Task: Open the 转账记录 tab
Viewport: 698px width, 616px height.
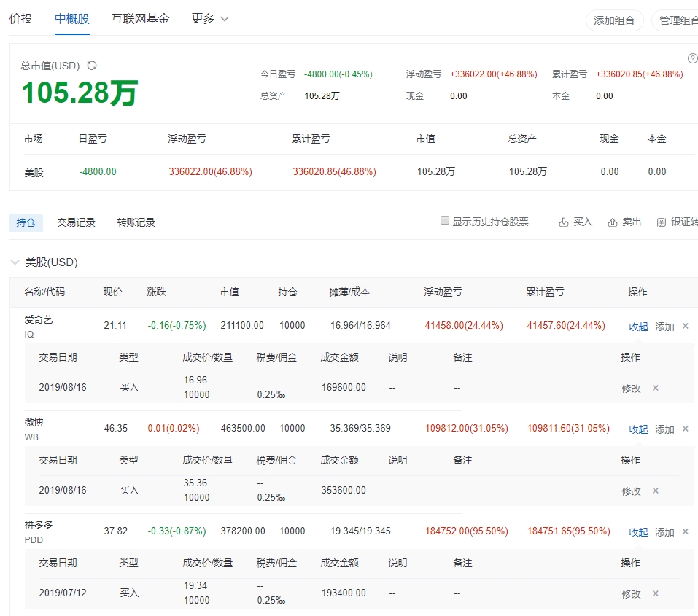Action: 136,222
